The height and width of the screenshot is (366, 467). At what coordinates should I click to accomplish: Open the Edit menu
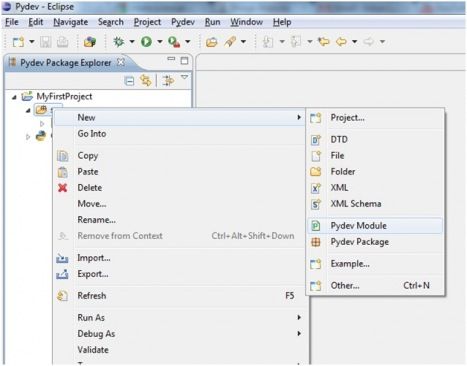(36, 22)
